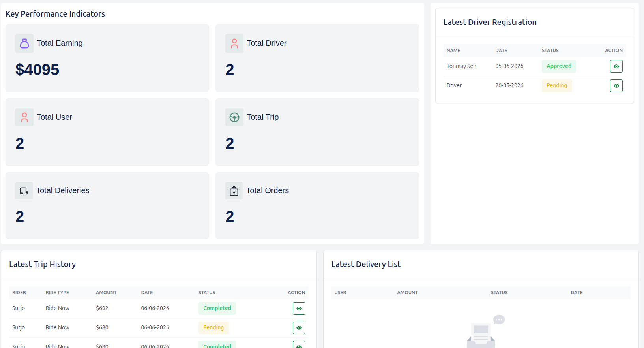View the $692 completed trip eye icon
Image resolution: width=644 pixels, height=348 pixels.
pos(299,308)
